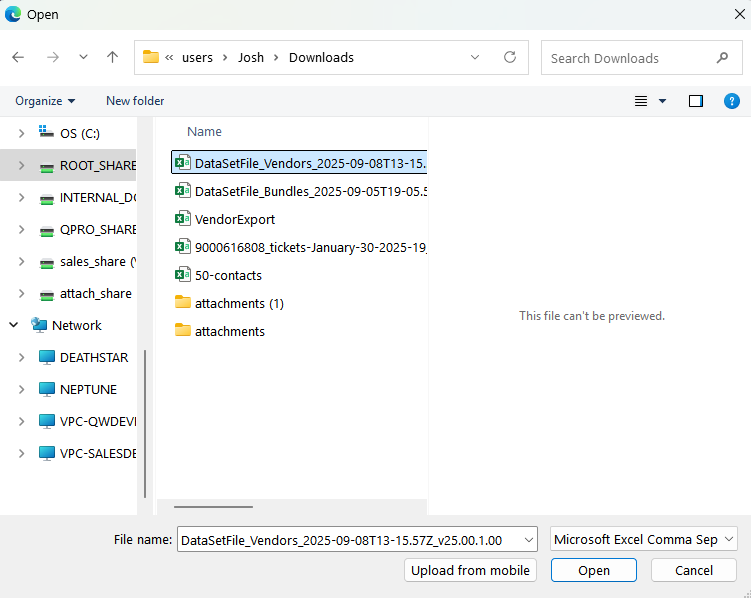The height and width of the screenshot is (598, 751).
Task: Open the attachments (1) folder
Action: point(239,303)
